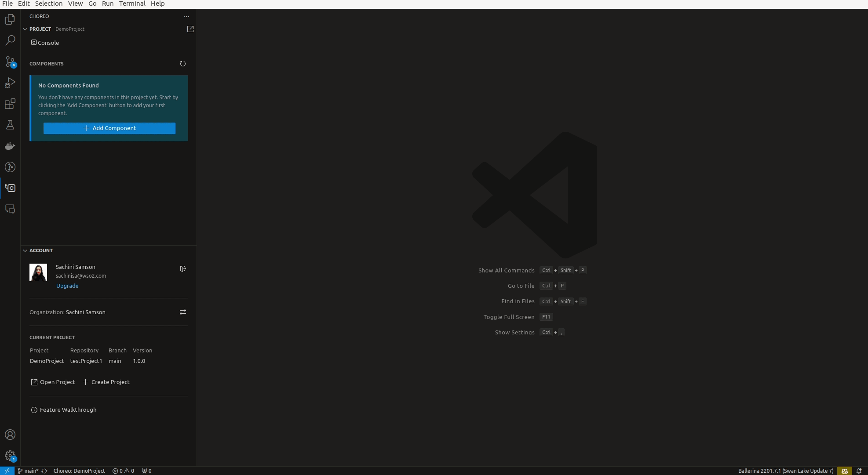The image size is (868, 475).
Task: Click the Upgrade link
Action: [67, 286]
